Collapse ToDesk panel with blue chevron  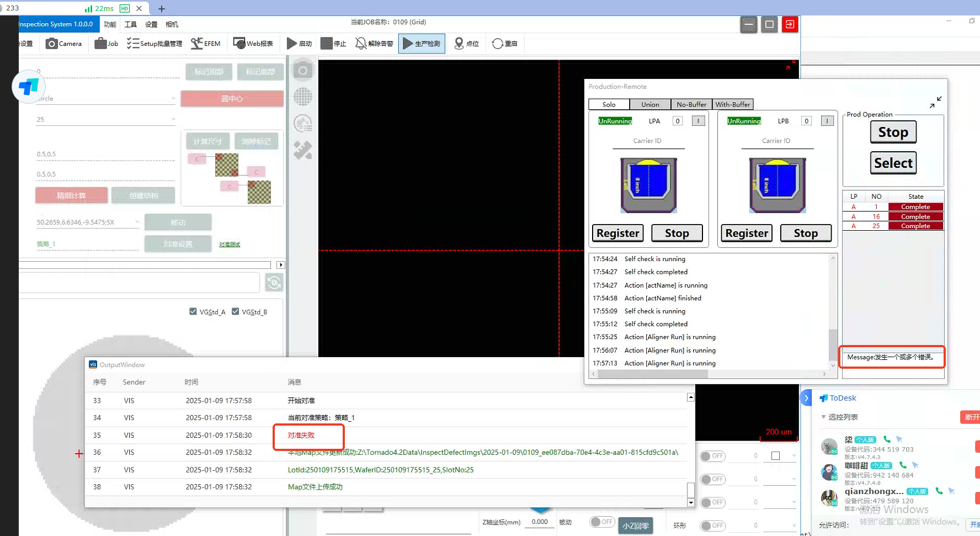pyautogui.click(x=806, y=397)
